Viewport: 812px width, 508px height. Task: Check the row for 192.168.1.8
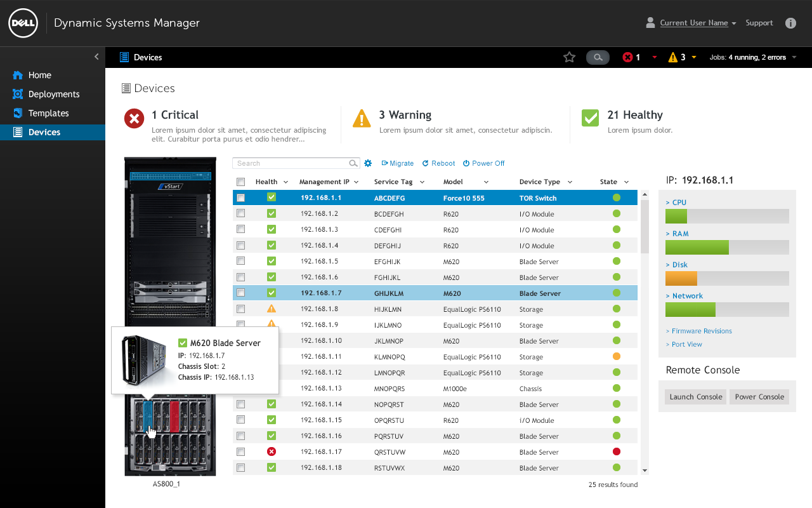click(x=240, y=309)
